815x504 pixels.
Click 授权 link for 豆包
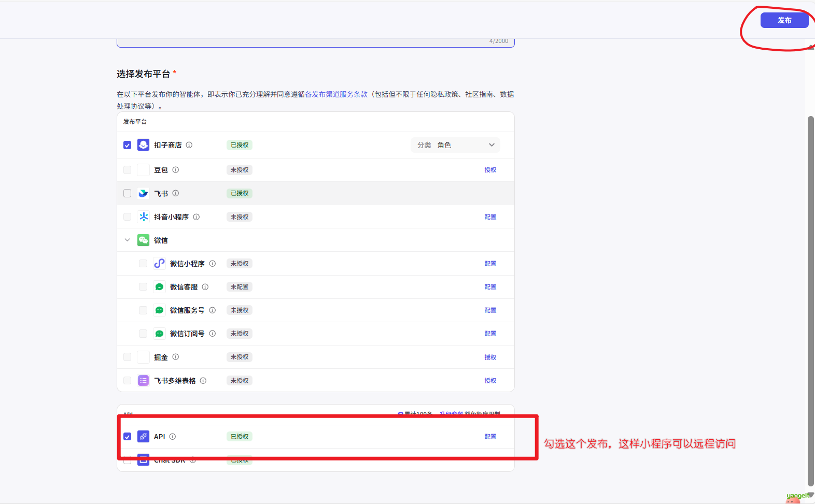[x=490, y=170]
